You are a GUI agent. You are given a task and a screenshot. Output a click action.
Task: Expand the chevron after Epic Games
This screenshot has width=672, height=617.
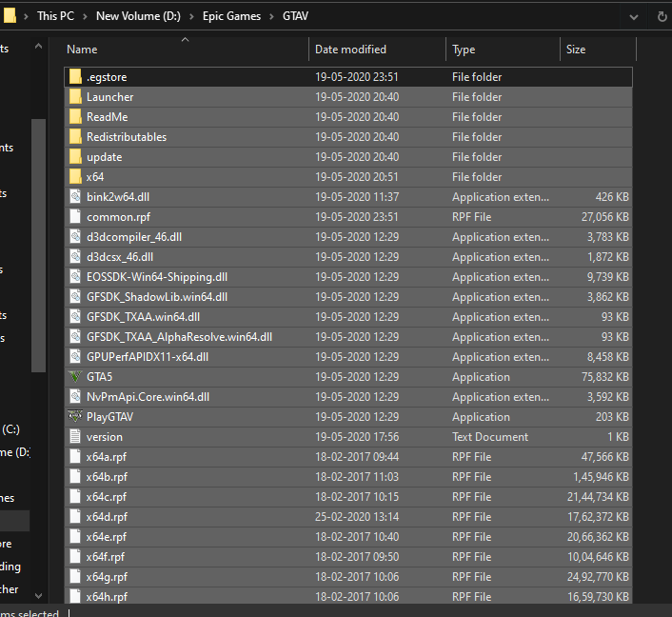click(271, 16)
